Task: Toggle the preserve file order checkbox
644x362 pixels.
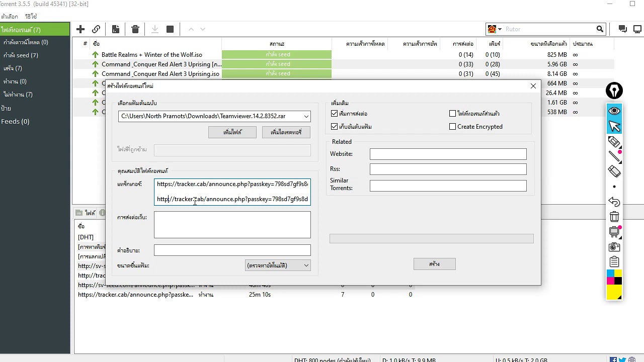Action: (334, 127)
